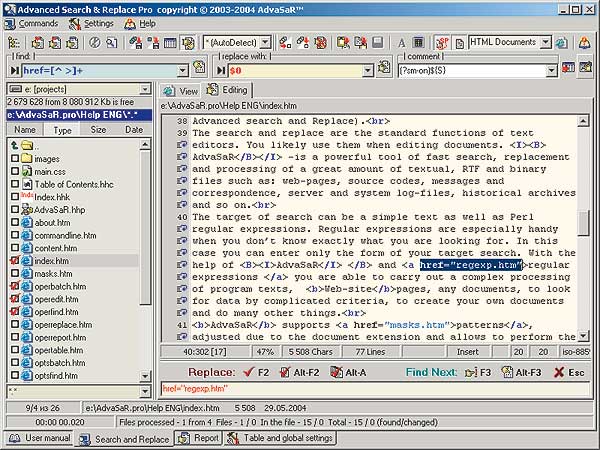Uncheck the box for operfind.htm
Screen dimensions: 600x450
[15, 311]
